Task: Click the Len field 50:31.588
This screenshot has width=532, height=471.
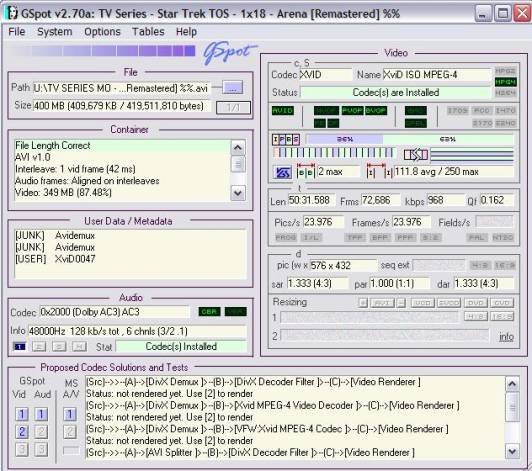Action: click(311, 200)
